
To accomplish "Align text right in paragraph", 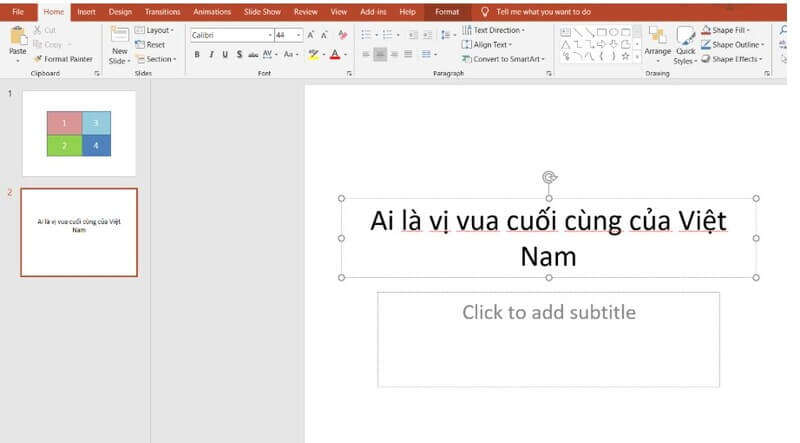I will 394,54.
